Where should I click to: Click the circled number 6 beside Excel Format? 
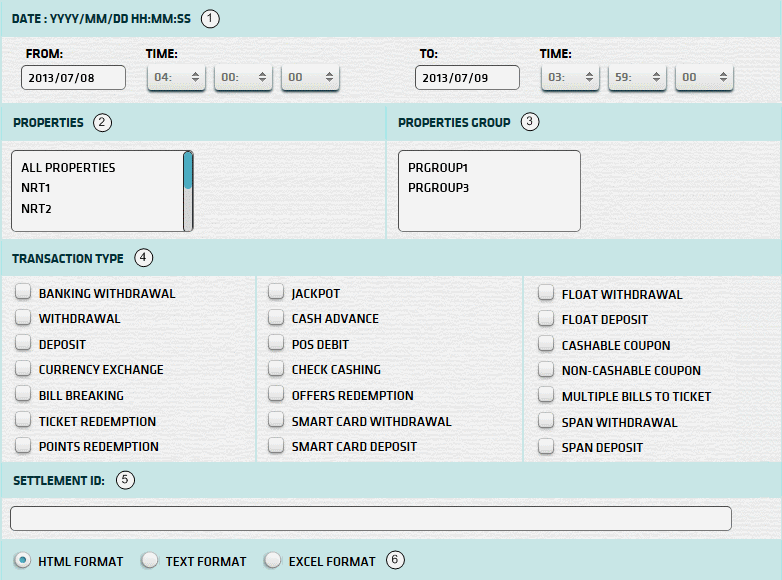396,560
